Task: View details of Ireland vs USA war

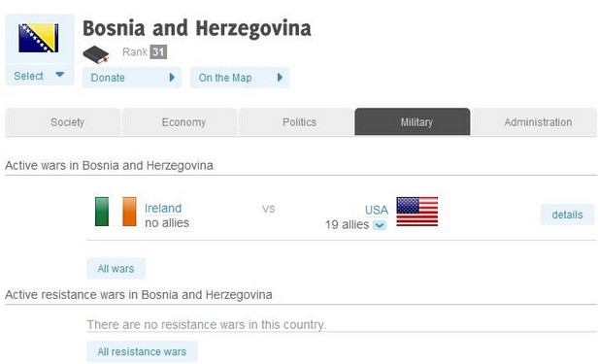Action: pos(567,215)
